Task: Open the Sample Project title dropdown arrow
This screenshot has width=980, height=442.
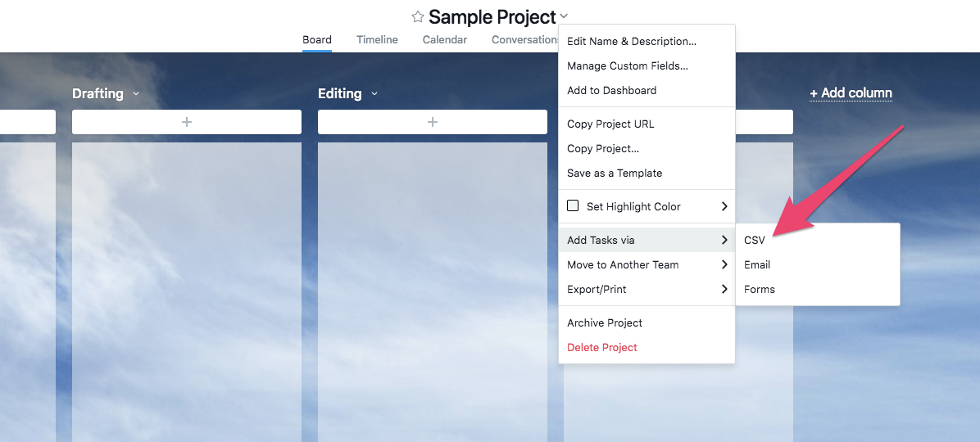Action: 564,17
